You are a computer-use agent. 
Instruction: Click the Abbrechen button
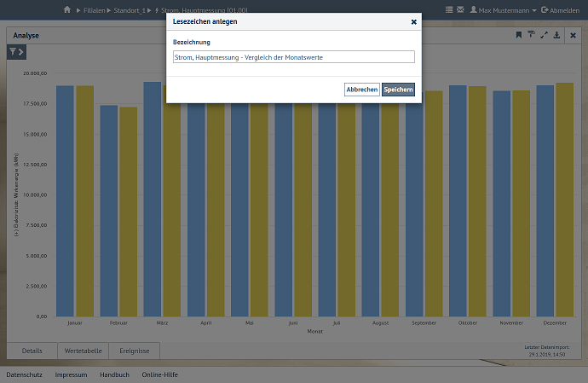(x=361, y=90)
